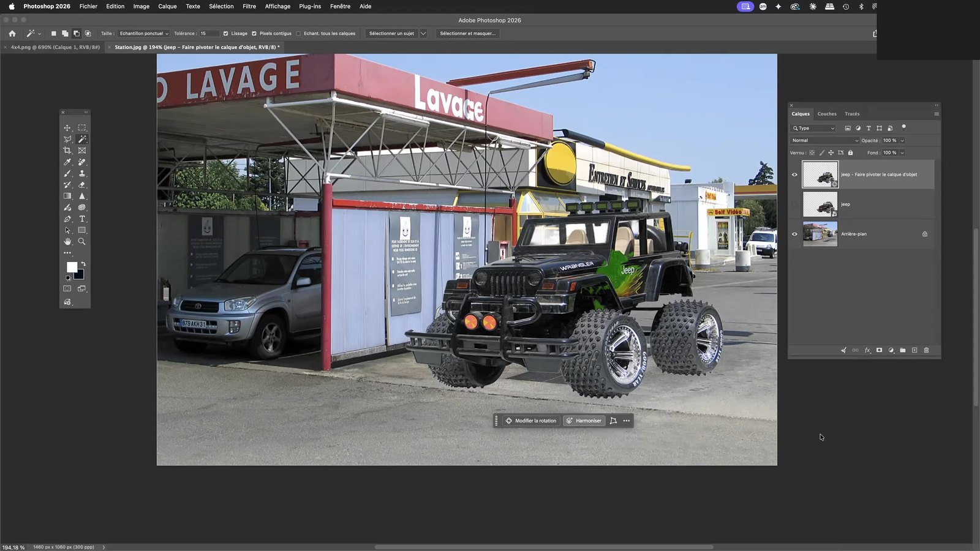Create a new layer group

pos(903,350)
